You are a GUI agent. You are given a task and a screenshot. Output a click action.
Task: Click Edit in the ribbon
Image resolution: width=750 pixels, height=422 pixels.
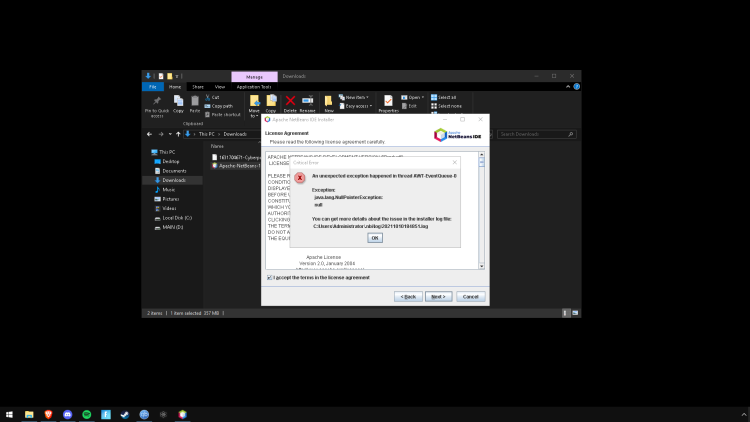point(409,106)
